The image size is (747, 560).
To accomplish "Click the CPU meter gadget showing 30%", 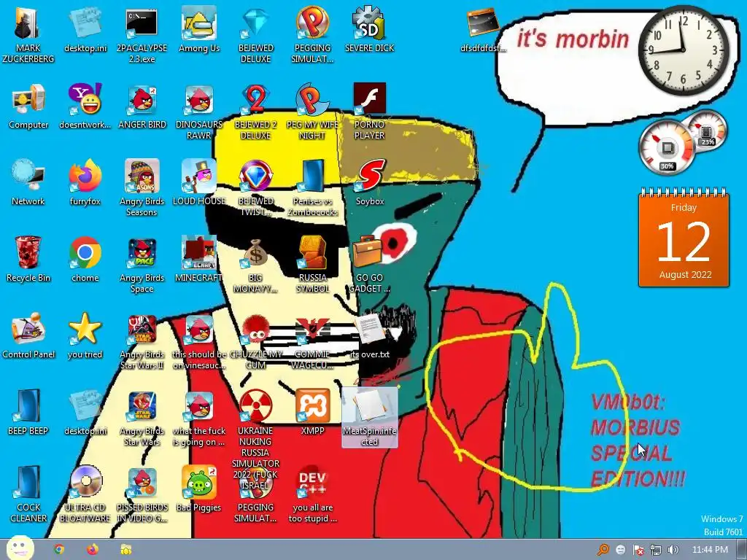I will click(667, 147).
